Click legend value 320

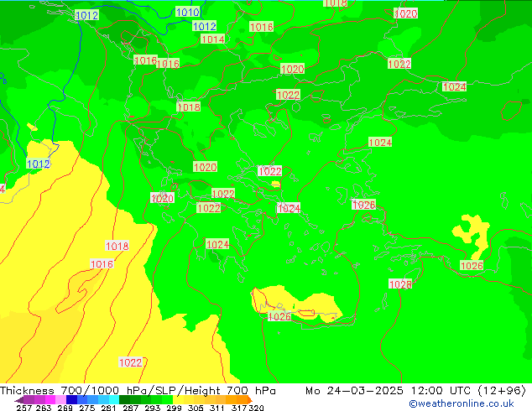tap(256, 408)
